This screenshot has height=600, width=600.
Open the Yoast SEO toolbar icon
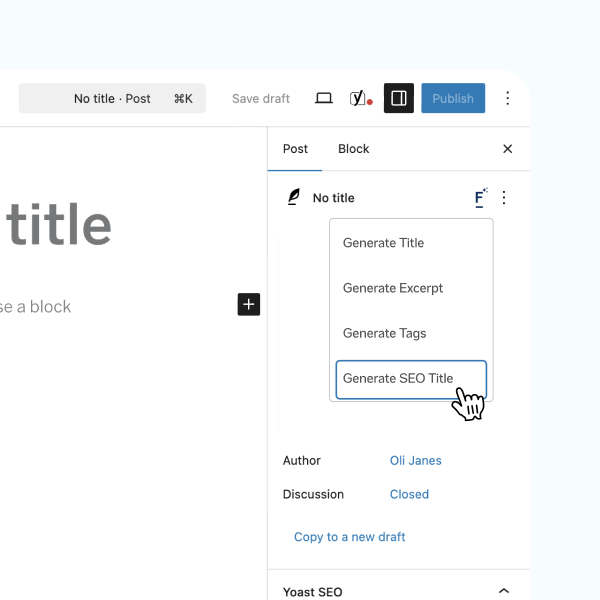click(x=360, y=98)
